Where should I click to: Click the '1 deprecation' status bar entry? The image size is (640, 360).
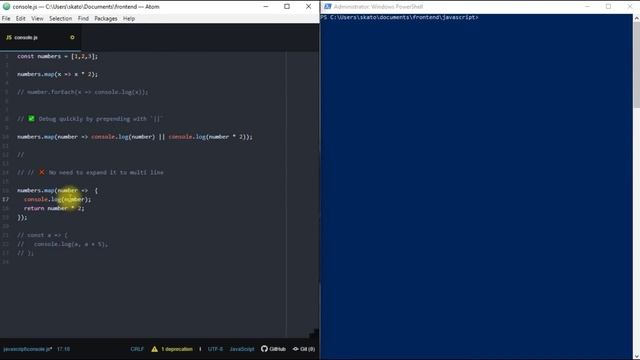[x=177, y=349]
